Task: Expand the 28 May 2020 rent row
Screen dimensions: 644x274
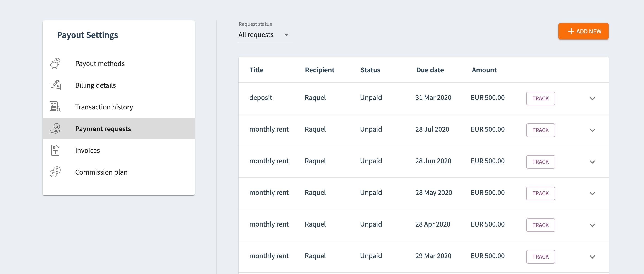Action: 592,194
